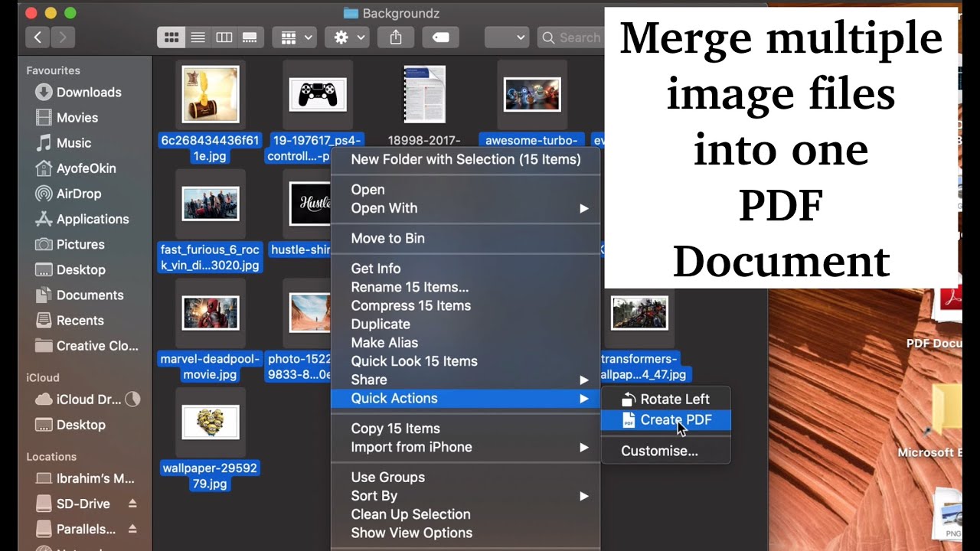Image resolution: width=980 pixels, height=551 pixels.
Task: Choose Use Groups
Action: 465,477
